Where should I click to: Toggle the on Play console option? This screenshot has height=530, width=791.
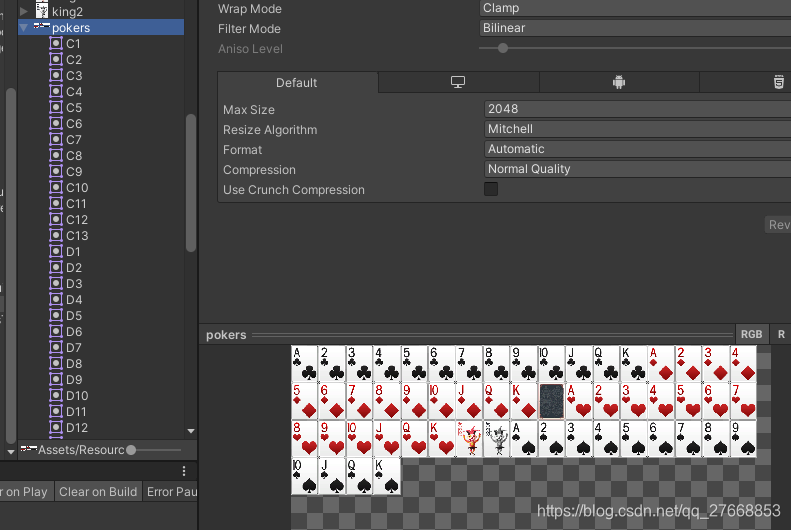point(25,492)
